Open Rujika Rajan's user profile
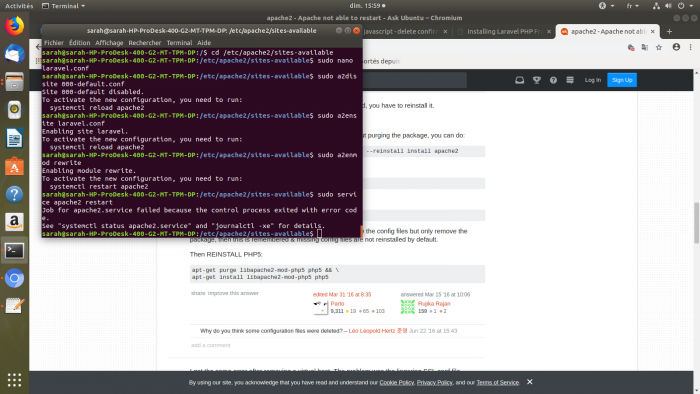Image resolution: width=700 pixels, height=394 pixels. pyautogui.click(x=434, y=303)
